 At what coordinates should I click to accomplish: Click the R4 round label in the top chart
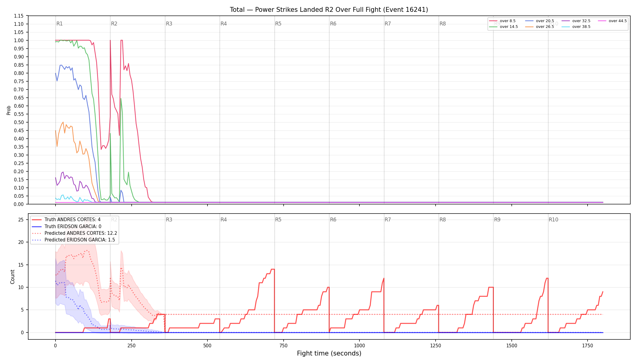tap(224, 24)
